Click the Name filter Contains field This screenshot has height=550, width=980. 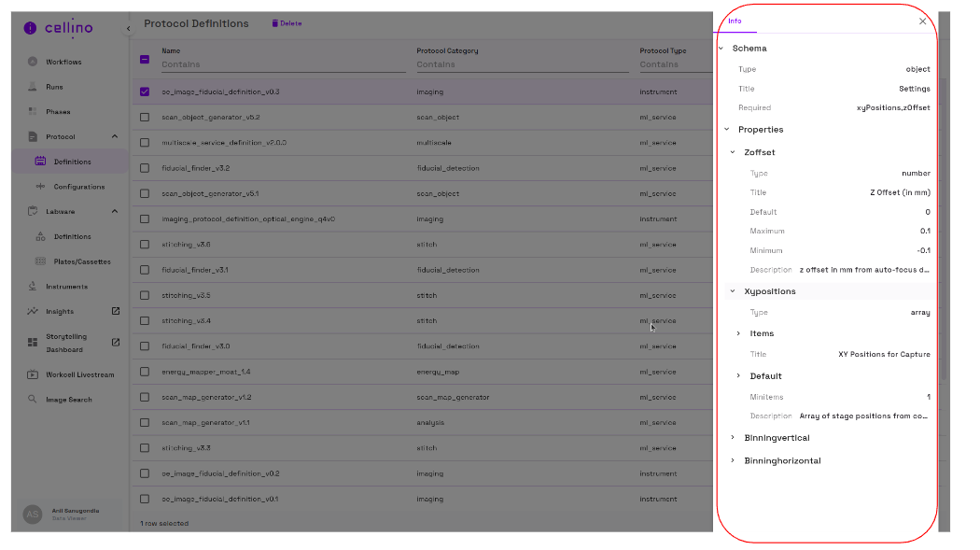click(x=283, y=65)
